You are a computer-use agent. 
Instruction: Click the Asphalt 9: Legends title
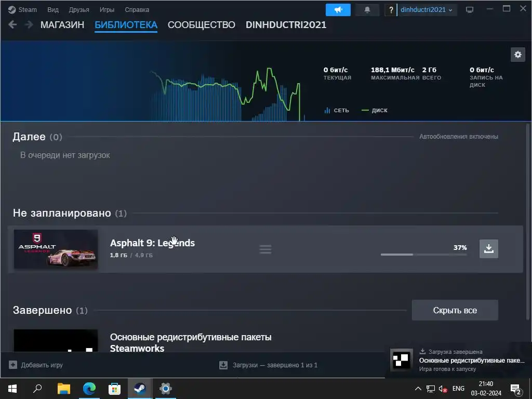coord(152,243)
